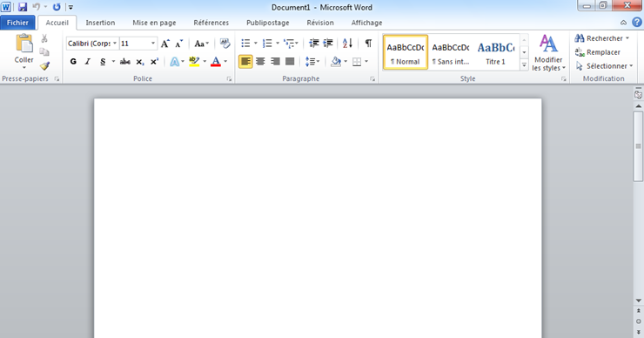The width and height of the screenshot is (644, 338).
Task: Cut selection with the scissors icon
Action: [44, 38]
